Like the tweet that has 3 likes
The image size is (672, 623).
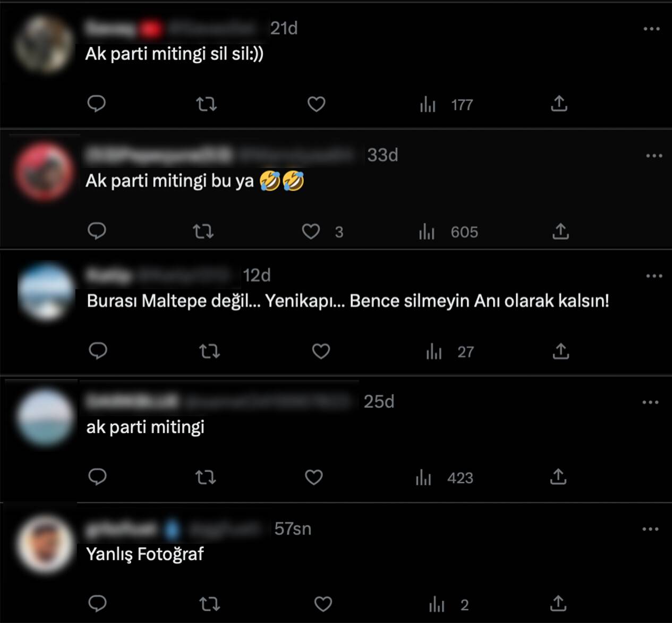[311, 231]
